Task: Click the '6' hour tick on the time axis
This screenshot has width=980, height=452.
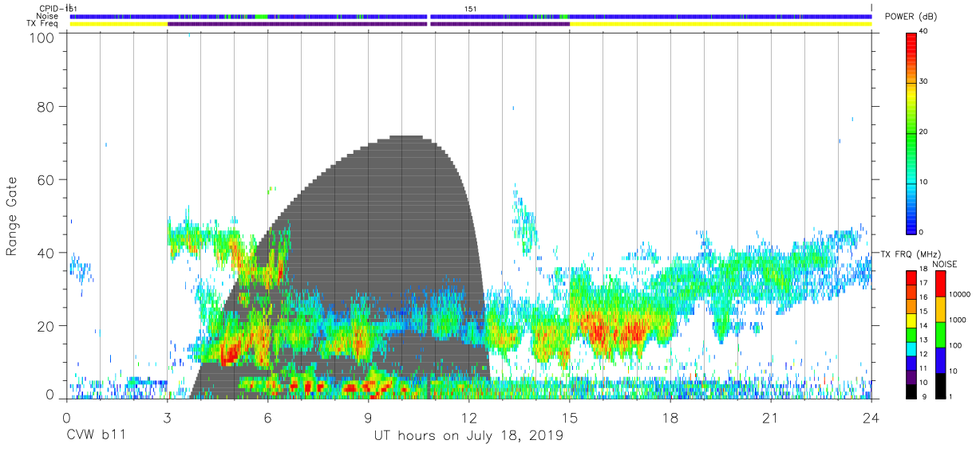Action: (267, 418)
